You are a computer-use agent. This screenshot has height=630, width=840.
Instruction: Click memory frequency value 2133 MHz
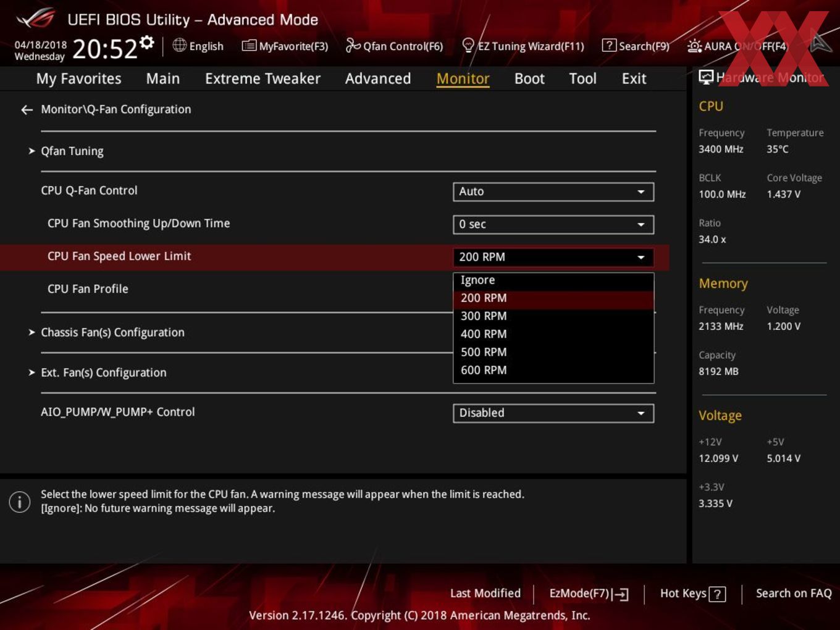[x=721, y=326]
